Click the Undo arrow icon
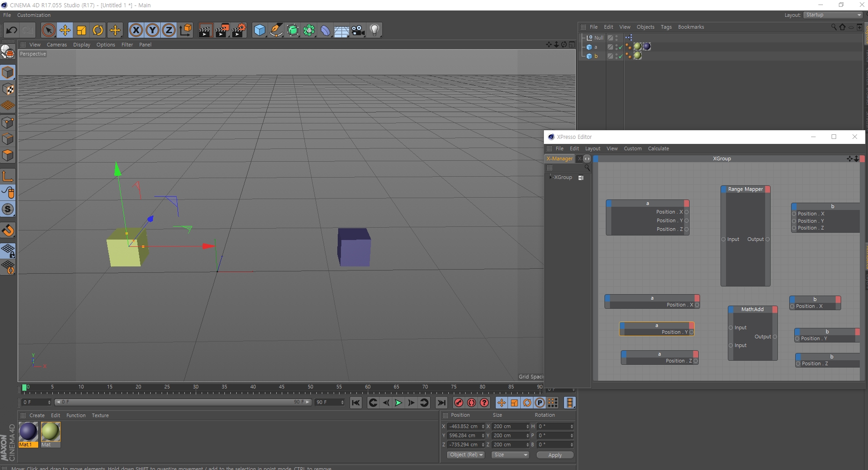 pyautogui.click(x=11, y=31)
